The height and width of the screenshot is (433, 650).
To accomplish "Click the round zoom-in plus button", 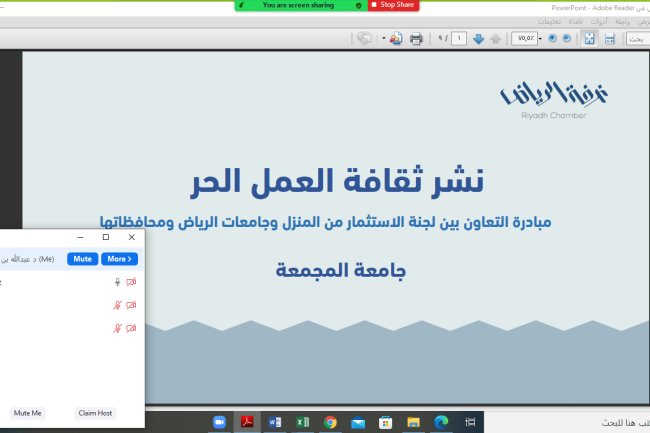I will point(552,39).
